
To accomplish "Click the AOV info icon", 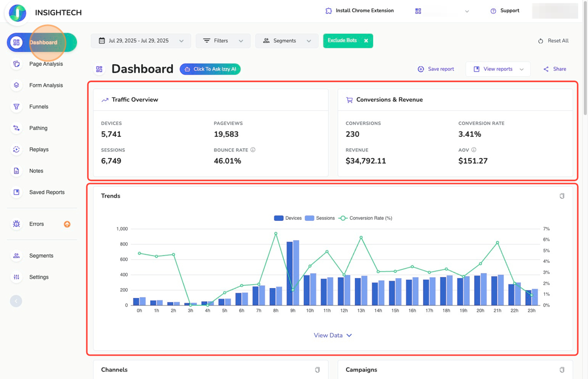I will (x=474, y=150).
